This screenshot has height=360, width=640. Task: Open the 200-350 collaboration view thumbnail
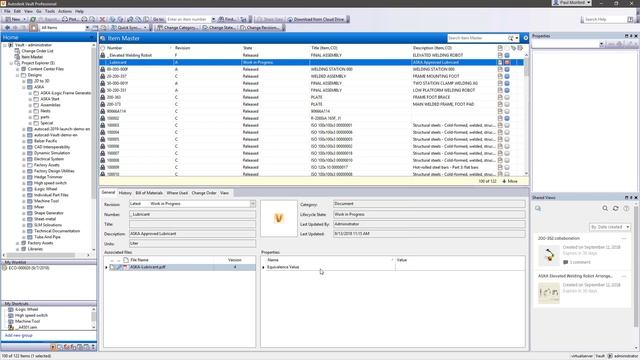[549, 255]
